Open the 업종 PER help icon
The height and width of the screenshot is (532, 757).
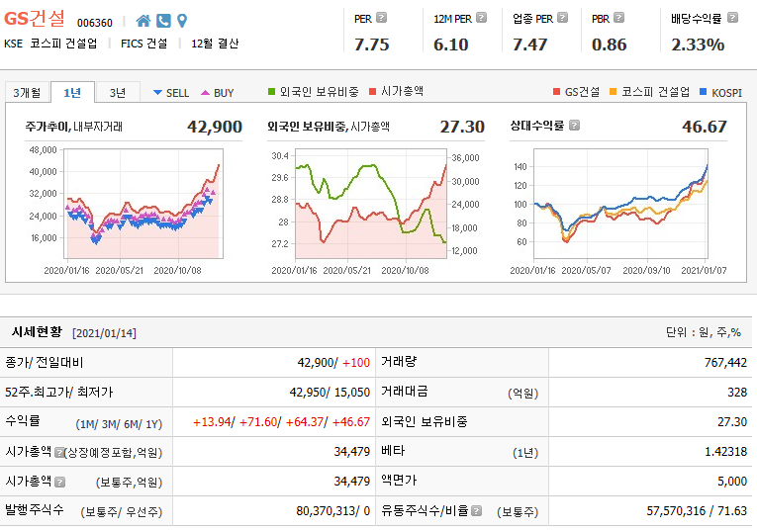[562, 18]
